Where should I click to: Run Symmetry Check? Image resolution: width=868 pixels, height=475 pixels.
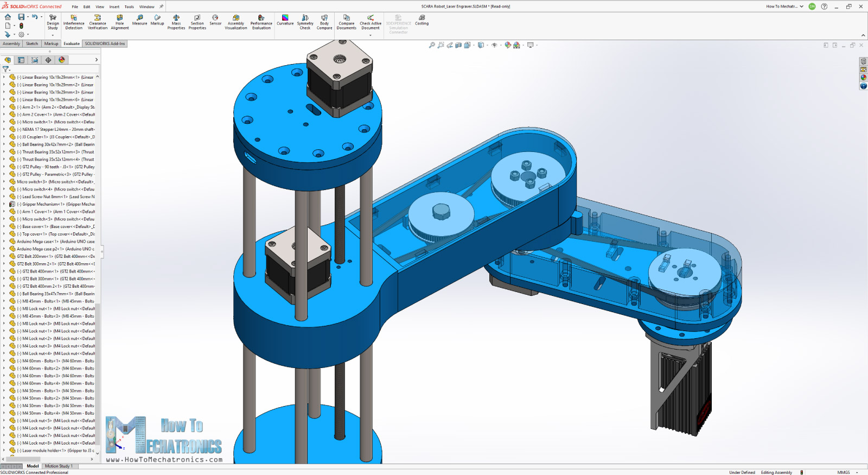[x=305, y=21]
